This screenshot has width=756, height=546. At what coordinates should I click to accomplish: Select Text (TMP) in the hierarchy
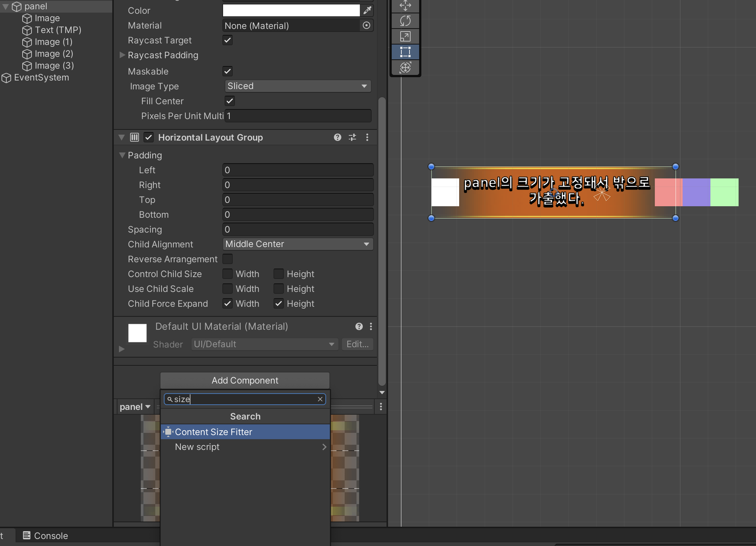click(x=58, y=30)
